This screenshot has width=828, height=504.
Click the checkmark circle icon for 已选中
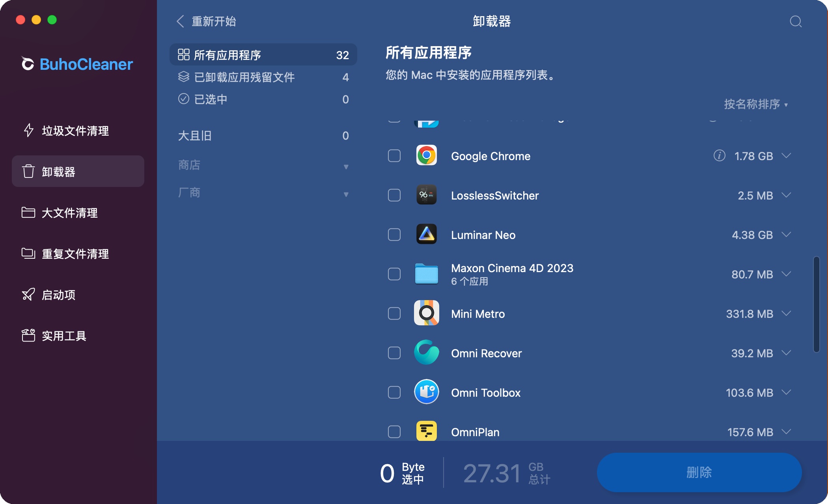183,99
